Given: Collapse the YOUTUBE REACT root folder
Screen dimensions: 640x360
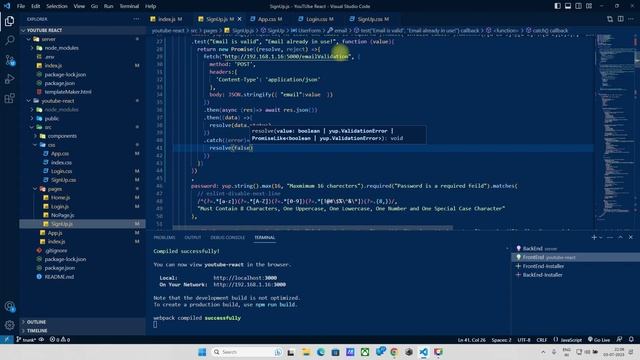Looking at the screenshot, I should click(82, 30).
